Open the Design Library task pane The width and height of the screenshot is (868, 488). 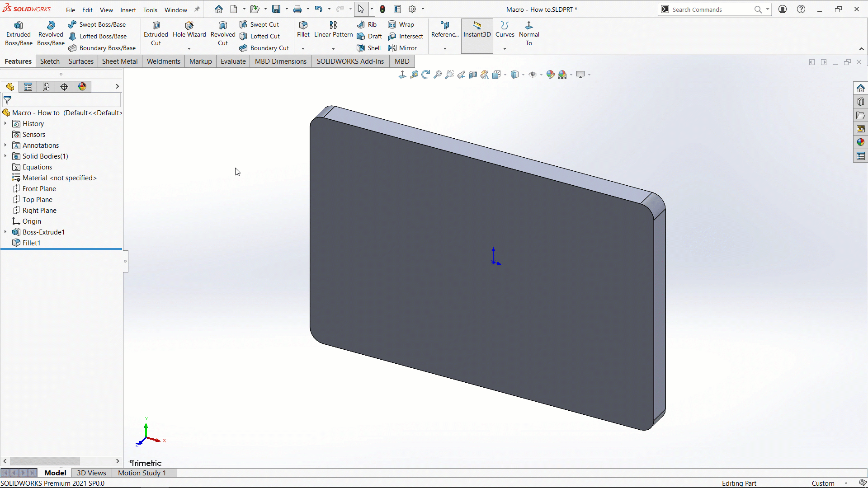(860, 102)
